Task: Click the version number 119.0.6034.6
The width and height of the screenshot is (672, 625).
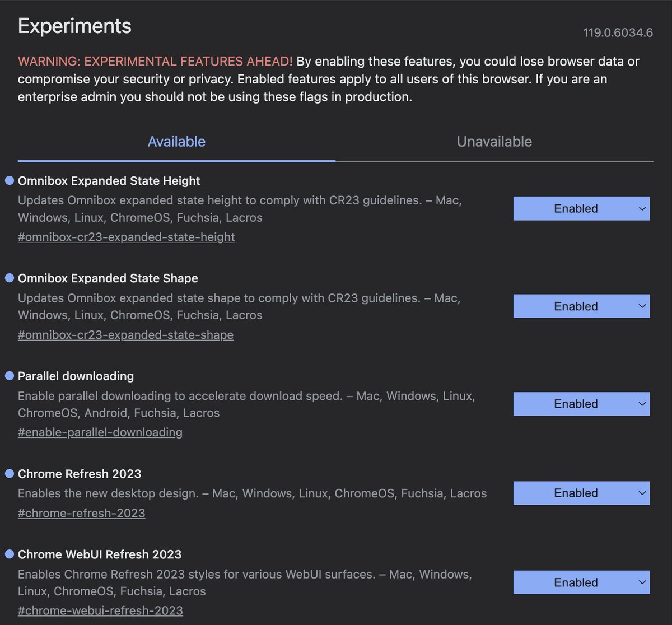Action: click(618, 32)
